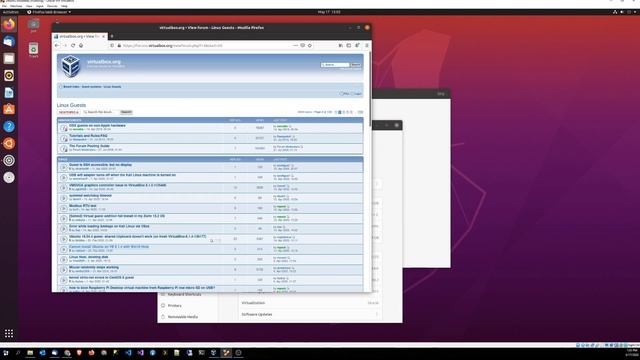Screen dimensions: 640x360
Task: Reload the Firefox page
Action: coord(73,45)
